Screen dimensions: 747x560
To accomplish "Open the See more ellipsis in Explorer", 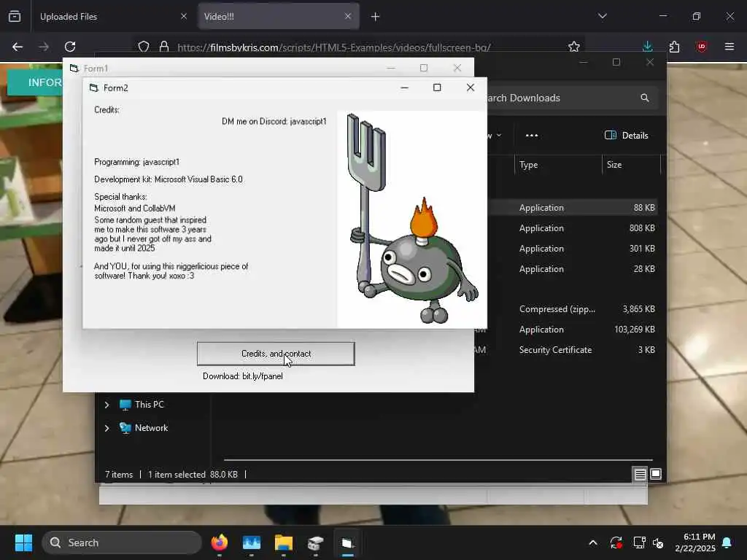I will tap(532, 135).
